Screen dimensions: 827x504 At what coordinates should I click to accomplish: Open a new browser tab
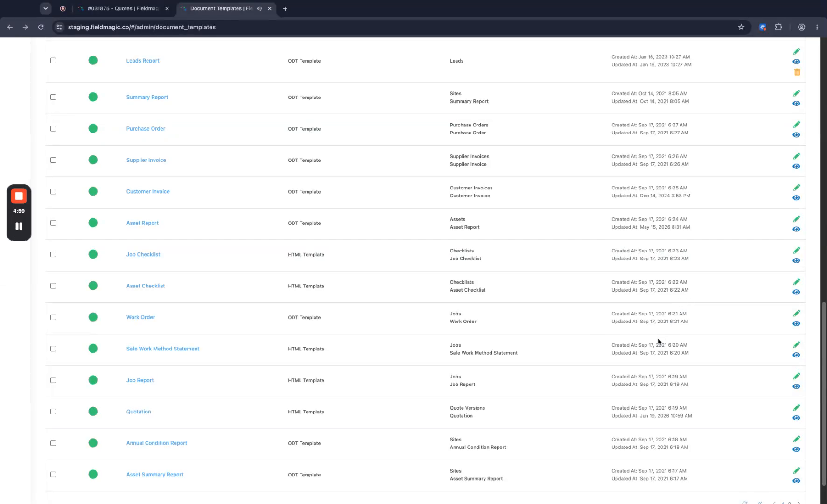285,8
